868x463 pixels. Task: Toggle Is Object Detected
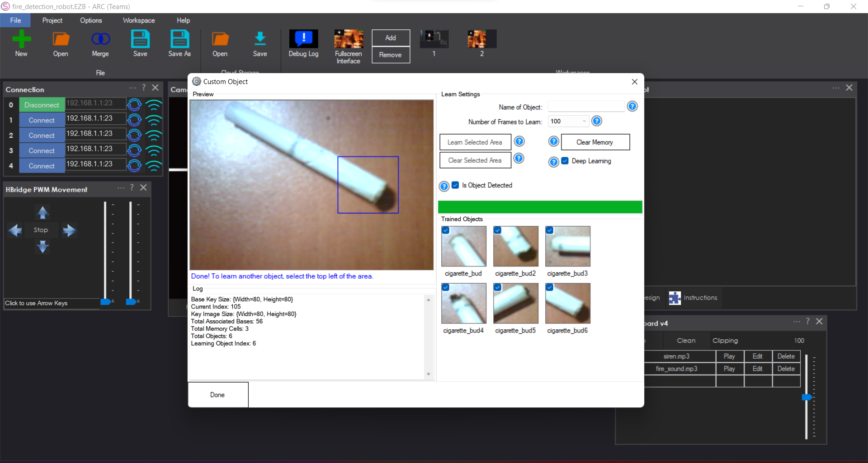pyautogui.click(x=455, y=185)
